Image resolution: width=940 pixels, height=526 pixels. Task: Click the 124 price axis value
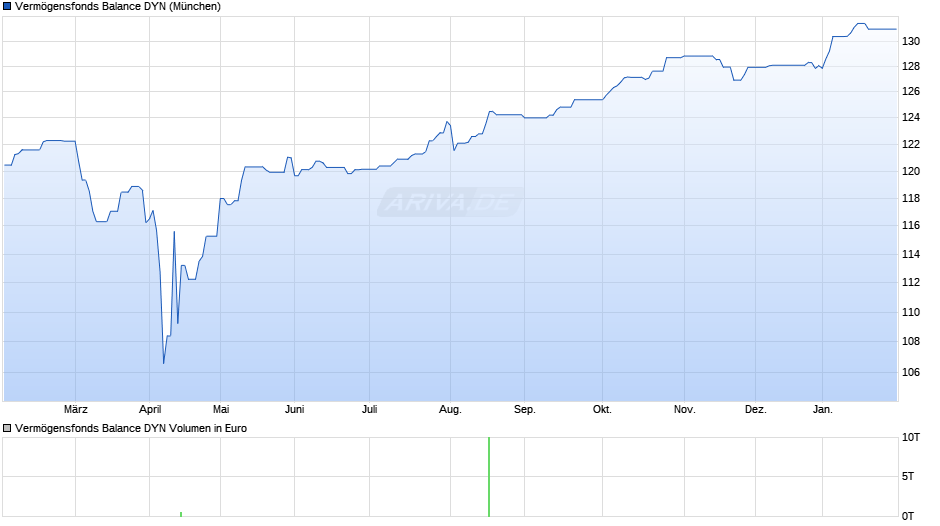911,118
